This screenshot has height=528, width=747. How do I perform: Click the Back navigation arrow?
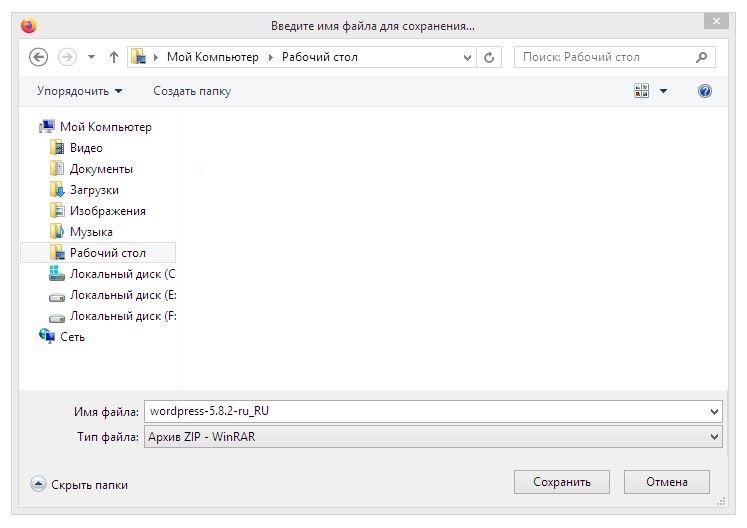click(39, 57)
